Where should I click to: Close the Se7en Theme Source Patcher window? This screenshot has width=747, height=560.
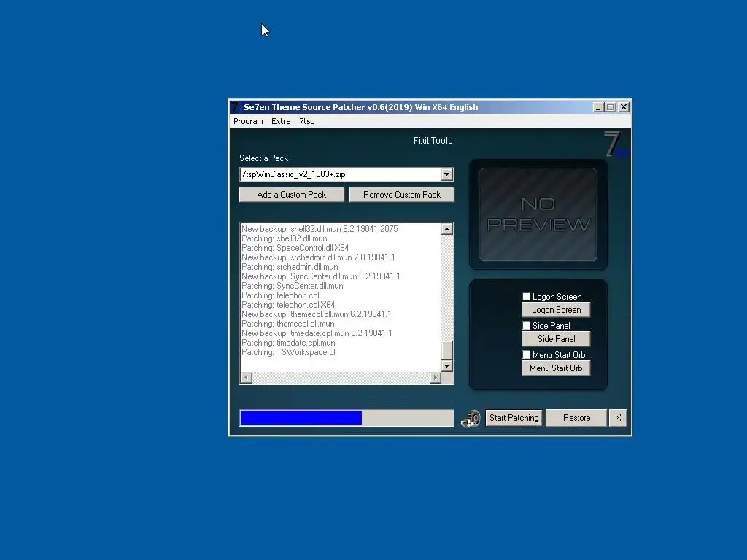(624, 107)
